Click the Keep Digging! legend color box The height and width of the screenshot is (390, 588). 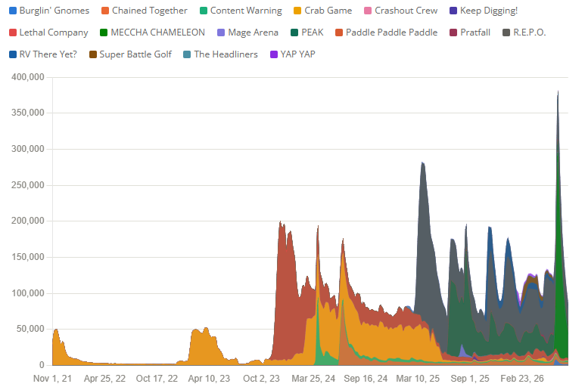click(453, 11)
